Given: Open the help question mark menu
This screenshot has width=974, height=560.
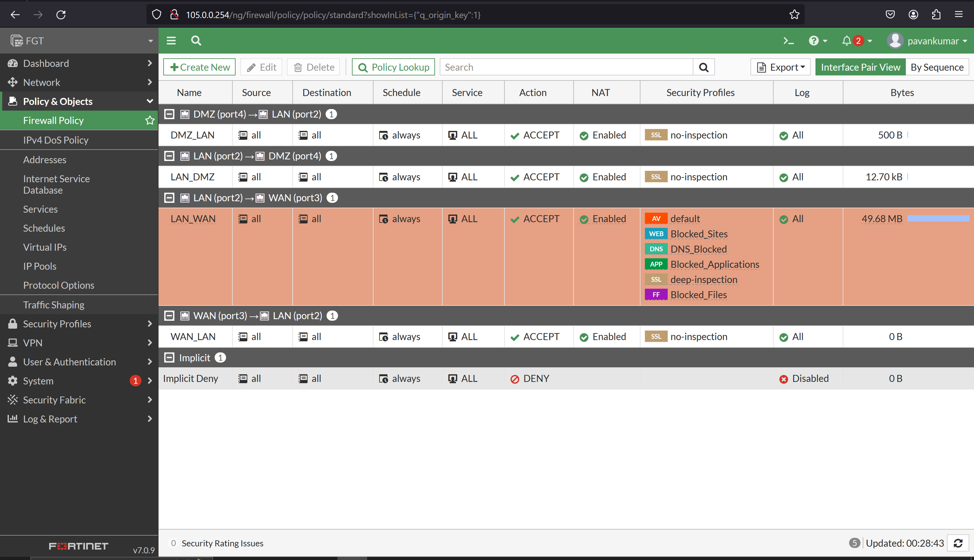Looking at the screenshot, I should pos(817,41).
